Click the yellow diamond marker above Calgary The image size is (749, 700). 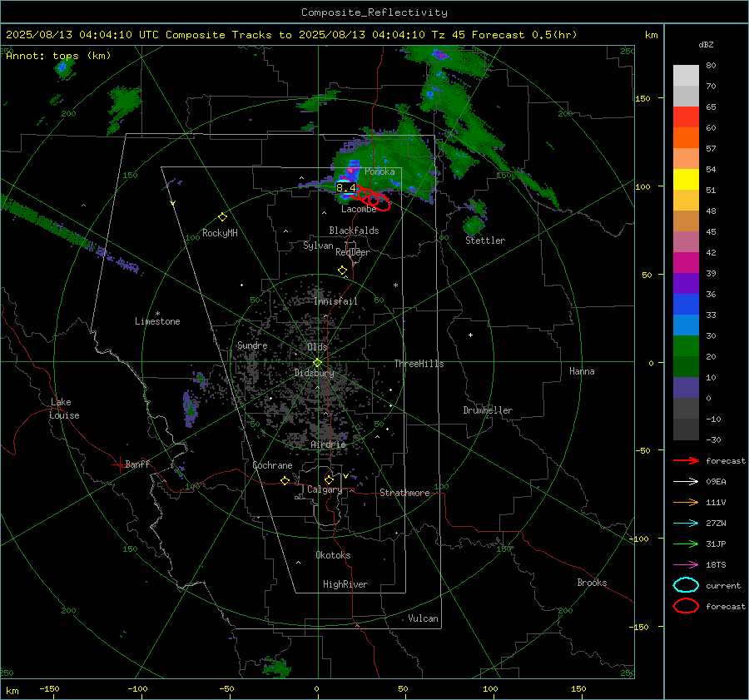tap(329, 479)
